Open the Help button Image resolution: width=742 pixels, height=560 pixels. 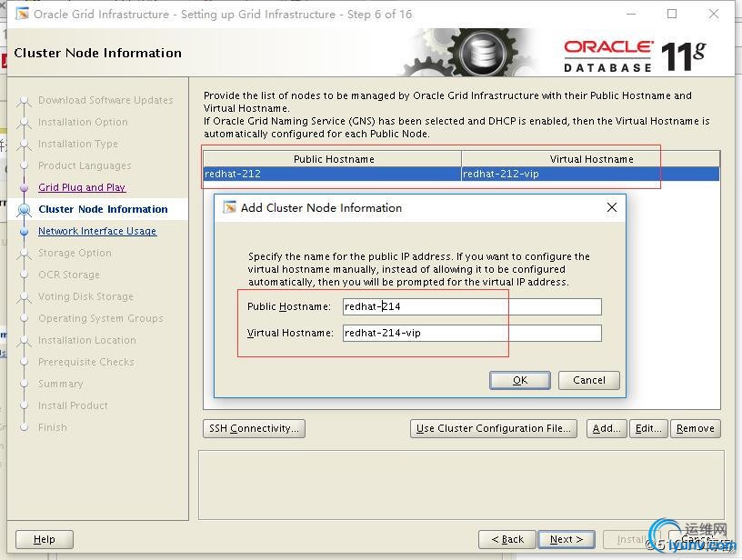[x=45, y=539]
